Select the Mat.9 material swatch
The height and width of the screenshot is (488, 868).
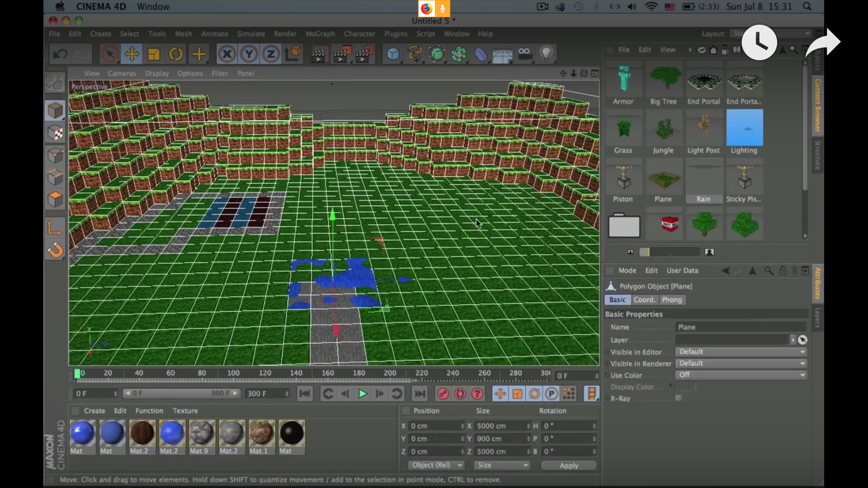click(x=202, y=433)
